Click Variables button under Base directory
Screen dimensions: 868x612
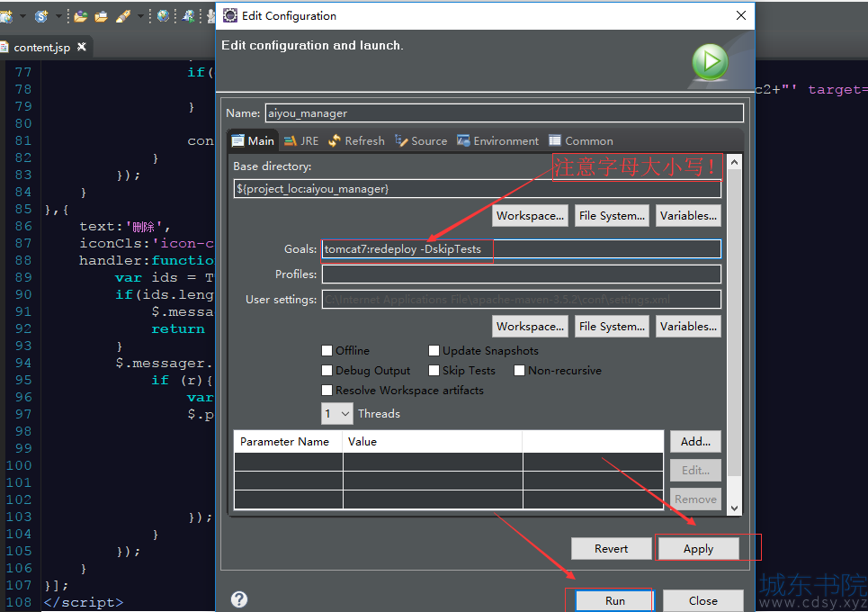click(x=688, y=216)
